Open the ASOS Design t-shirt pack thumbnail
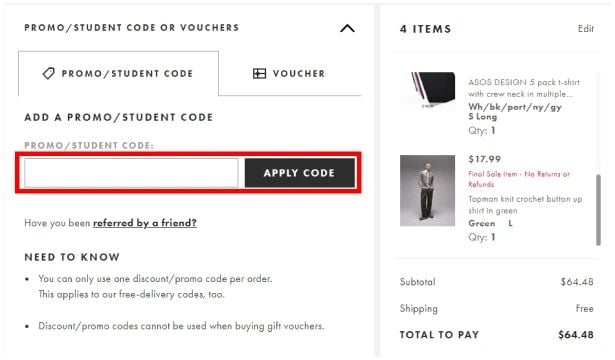 point(428,91)
